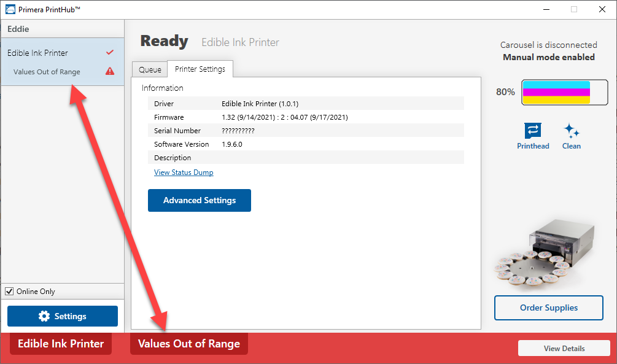Click the Description row label

click(x=173, y=158)
